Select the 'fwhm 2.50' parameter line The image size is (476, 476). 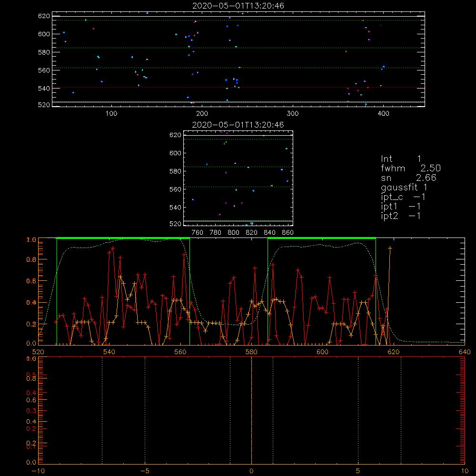pyautogui.click(x=411, y=168)
